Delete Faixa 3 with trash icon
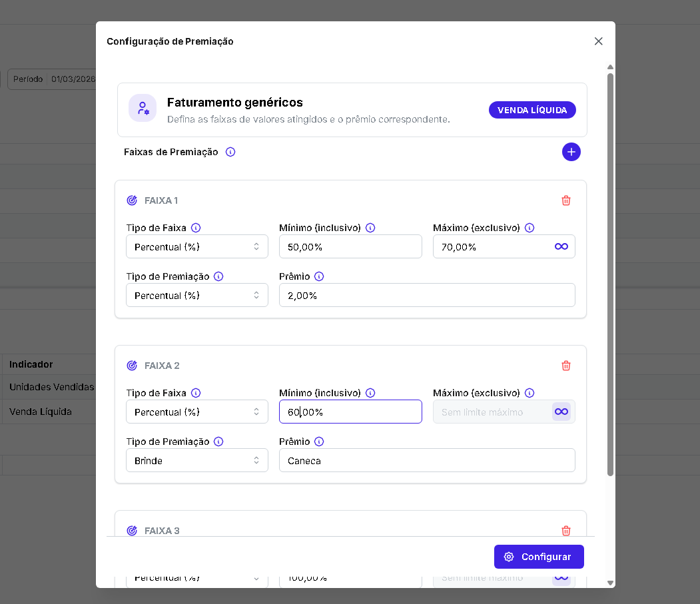This screenshot has height=604, width=700. coord(565,530)
